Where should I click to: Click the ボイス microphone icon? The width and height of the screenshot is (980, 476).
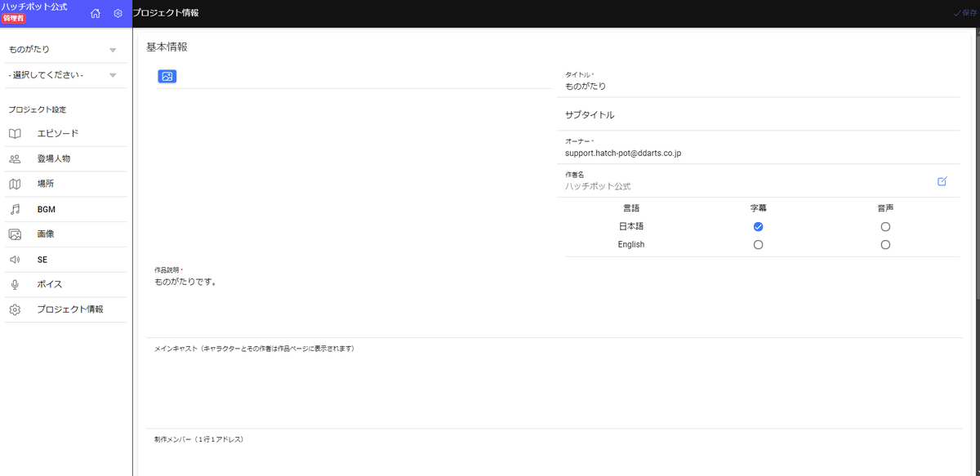[x=15, y=284]
